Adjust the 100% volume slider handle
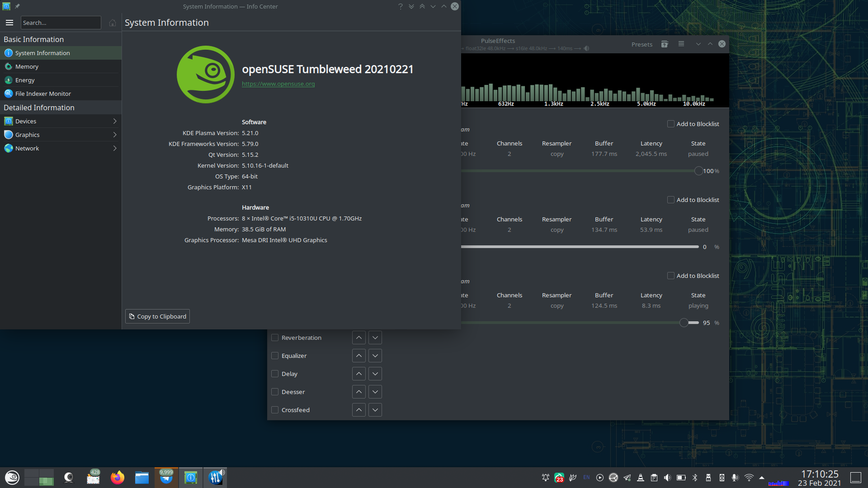 (698, 171)
